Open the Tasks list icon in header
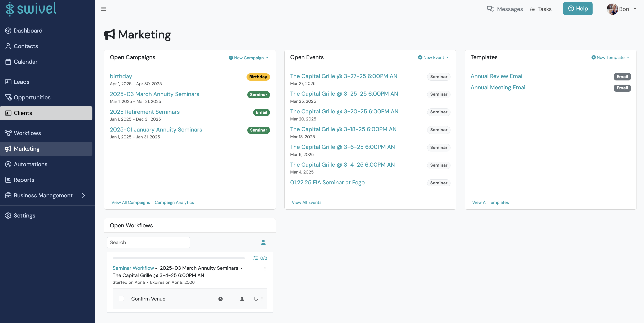The height and width of the screenshot is (323, 644). [532, 9]
